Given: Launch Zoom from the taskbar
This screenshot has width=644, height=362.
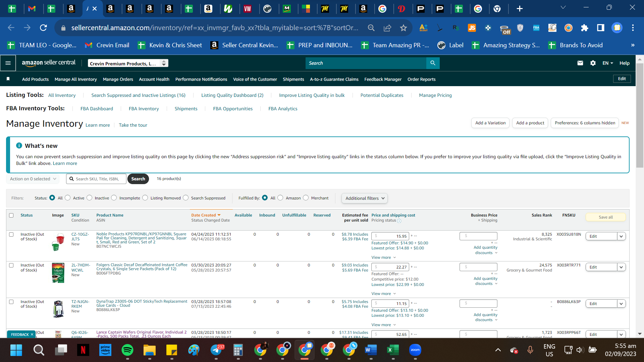Looking at the screenshot, I should pos(415,350).
